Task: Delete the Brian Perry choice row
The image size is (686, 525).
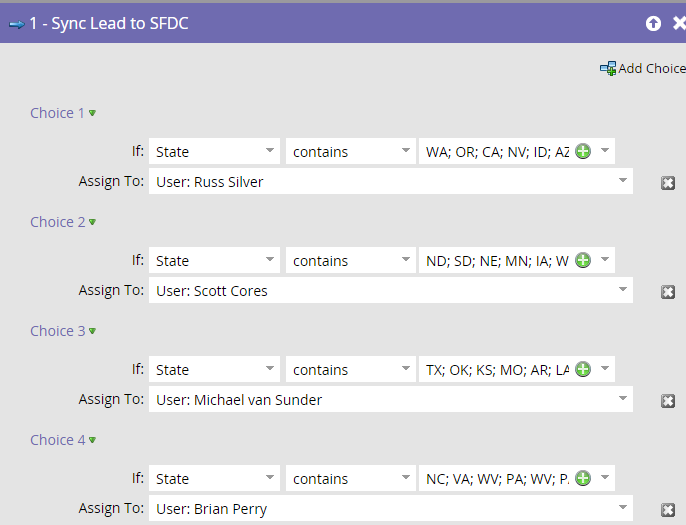Action: pos(668,509)
